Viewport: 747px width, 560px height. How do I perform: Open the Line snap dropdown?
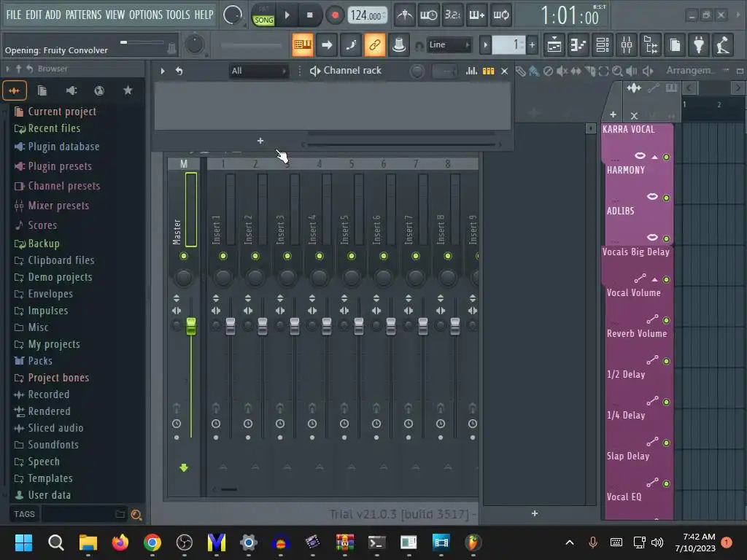(x=449, y=44)
